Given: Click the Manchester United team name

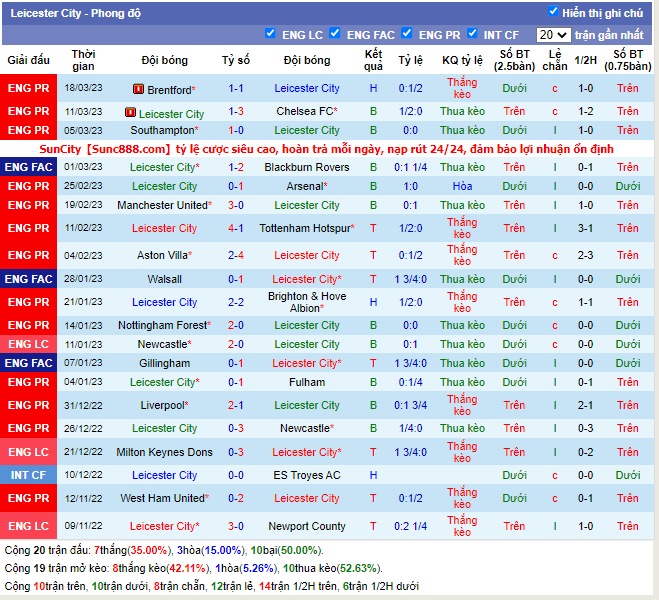Looking at the screenshot, I should coord(162,206).
